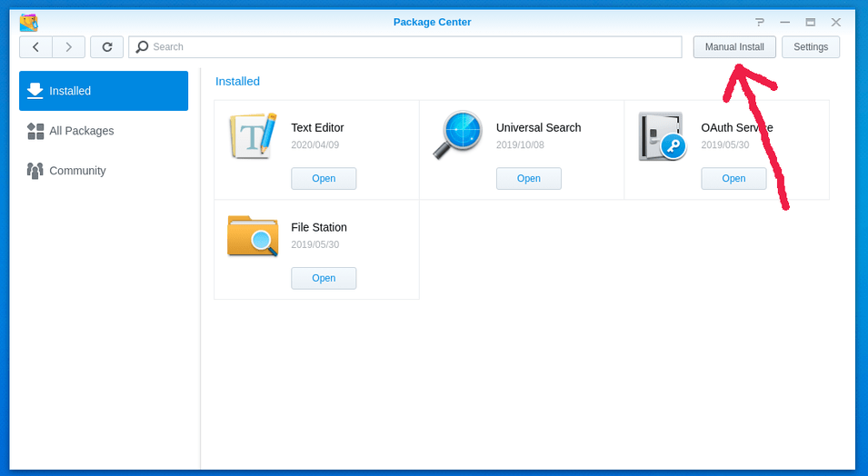Go back with the left arrow button
The height and width of the screenshot is (476, 868).
point(35,47)
